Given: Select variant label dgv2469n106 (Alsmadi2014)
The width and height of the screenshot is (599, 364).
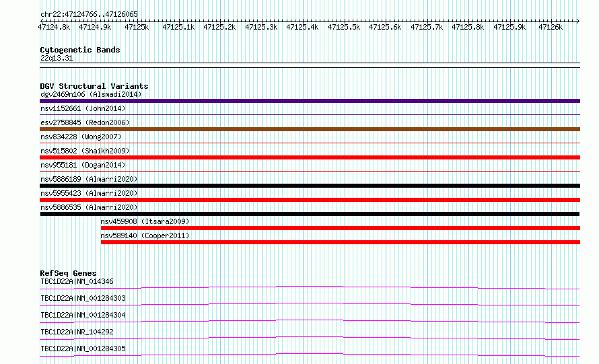Looking at the screenshot, I should coord(91,94).
